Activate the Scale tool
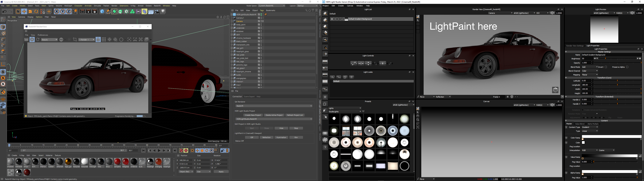The image size is (644, 181). coord(30,12)
